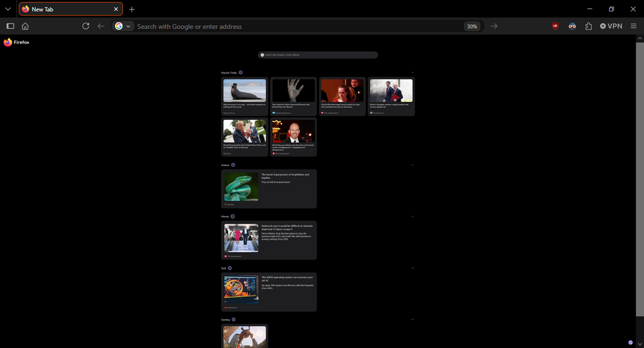Image resolution: width=644 pixels, height=348 pixels.
Task: Click the icon beside Popular Today
Action: point(240,73)
